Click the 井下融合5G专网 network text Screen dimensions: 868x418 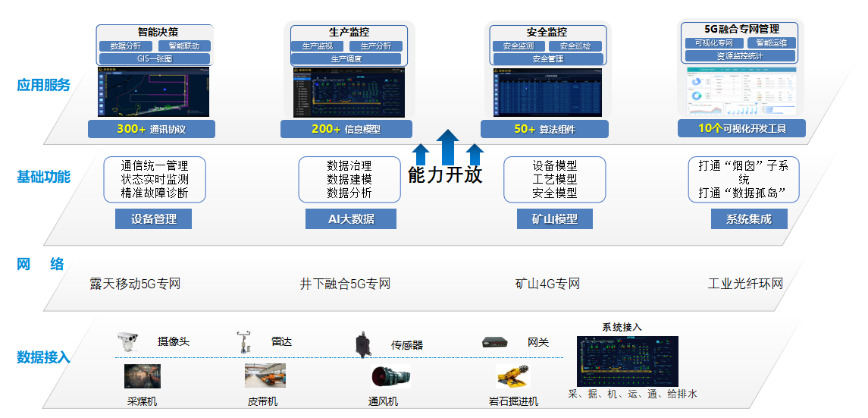pos(345,284)
